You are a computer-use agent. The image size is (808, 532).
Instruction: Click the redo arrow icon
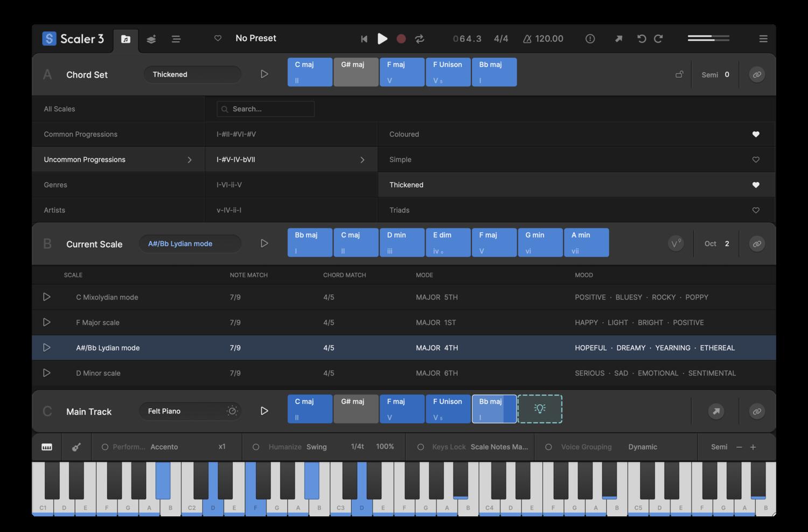click(x=659, y=39)
